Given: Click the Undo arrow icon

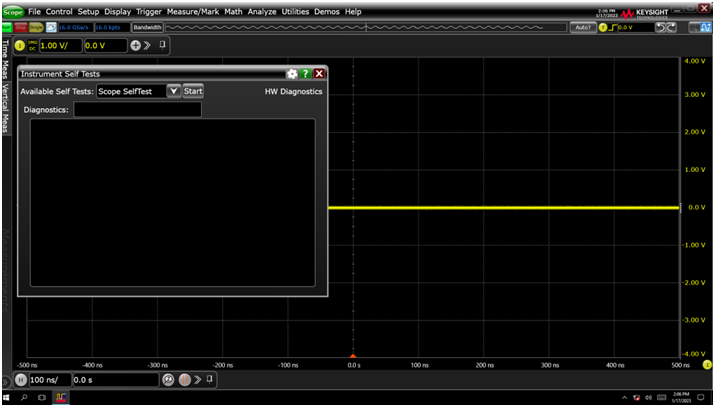Looking at the screenshot, I should (661, 27).
